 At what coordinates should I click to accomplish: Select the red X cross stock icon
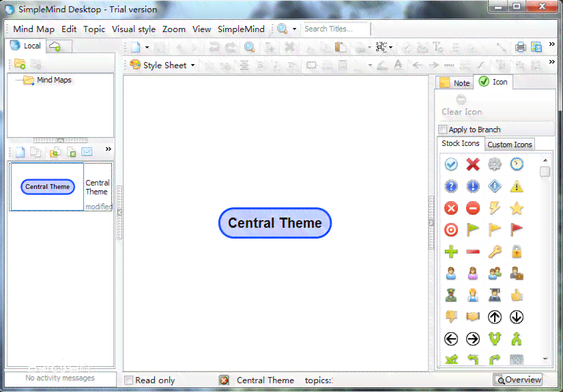pos(473,164)
